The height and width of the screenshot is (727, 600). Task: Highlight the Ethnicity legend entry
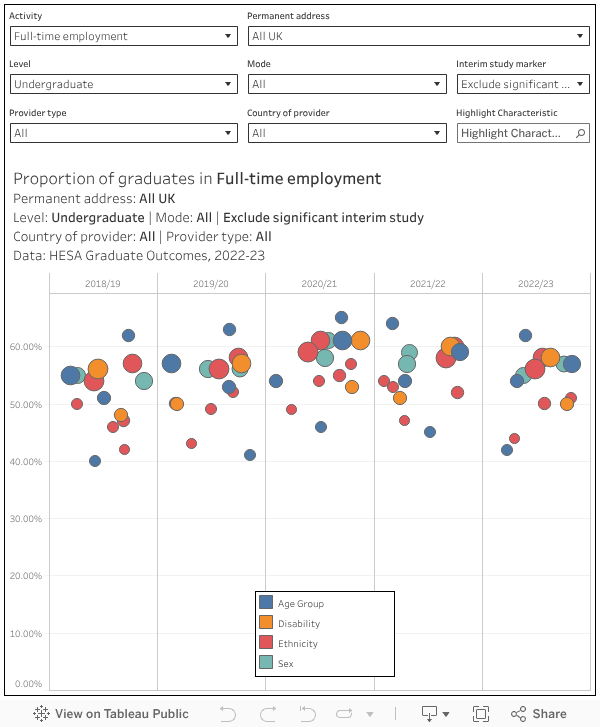pyautogui.click(x=297, y=643)
